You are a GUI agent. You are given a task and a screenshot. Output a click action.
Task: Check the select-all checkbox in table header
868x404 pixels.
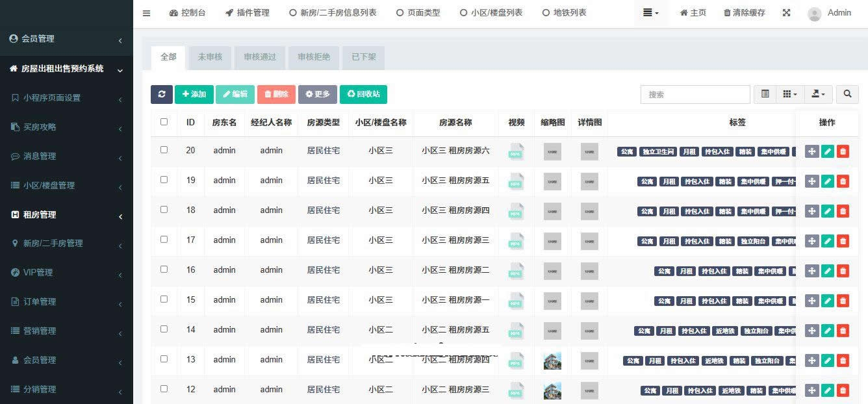pos(164,121)
